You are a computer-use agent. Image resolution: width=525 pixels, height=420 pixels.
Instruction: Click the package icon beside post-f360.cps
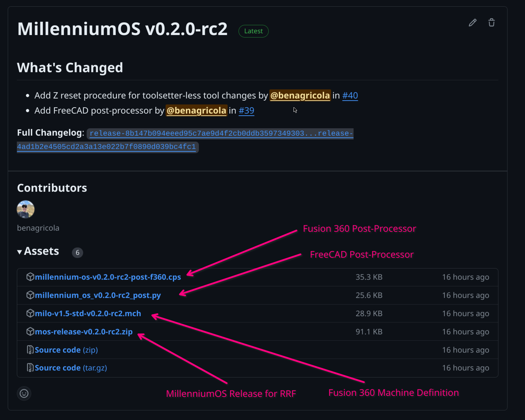click(30, 277)
